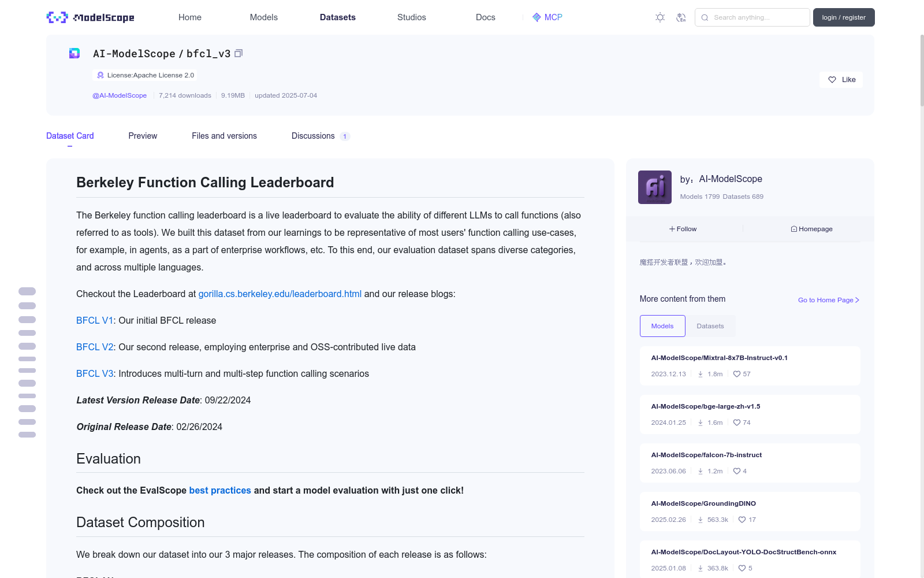Viewport: 924px width, 578px height.
Task: Open the EvalScope best practices link
Action: [x=220, y=490]
